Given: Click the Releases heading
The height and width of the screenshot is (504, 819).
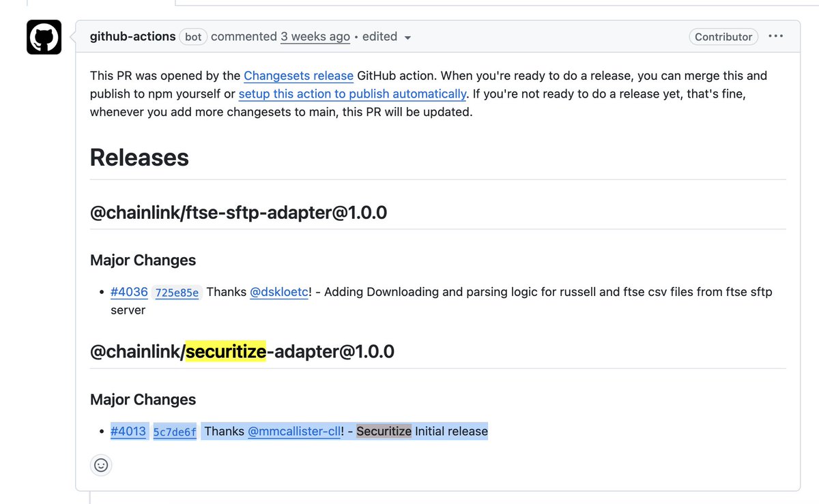Looking at the screenshot, I should tap(139, 158).
